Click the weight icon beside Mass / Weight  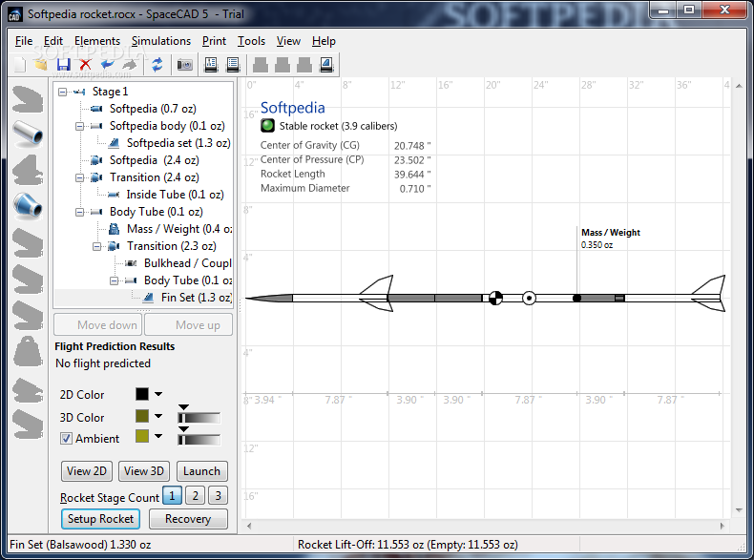click(x=114, y=229)
